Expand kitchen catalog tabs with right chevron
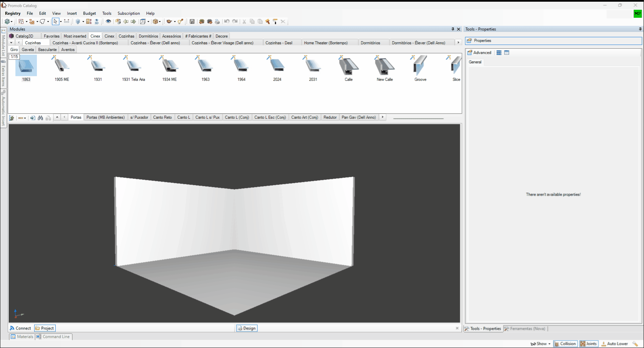Viewport: 644px width, 348px height. [x=458, y=43]
